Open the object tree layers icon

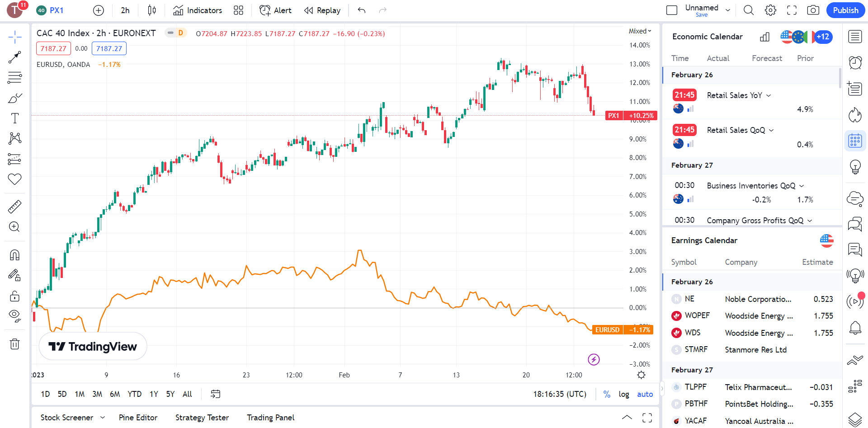pyautogui.click(x=855, y=419)
